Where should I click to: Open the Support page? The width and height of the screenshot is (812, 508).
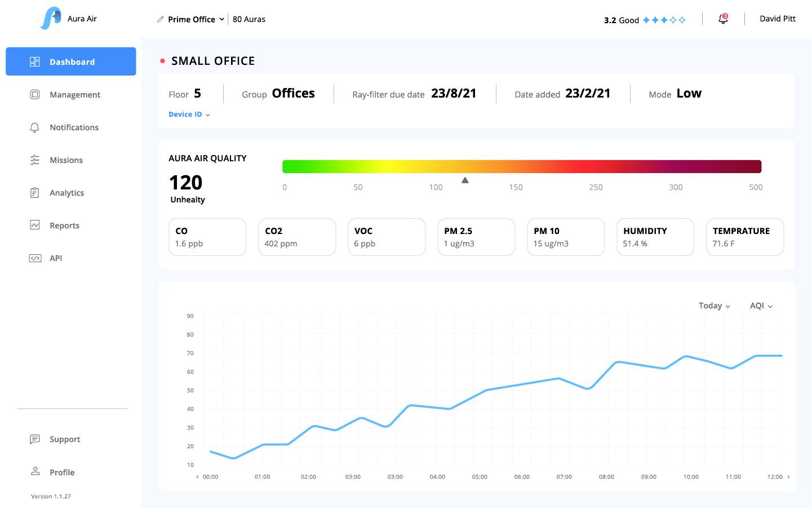tap(64, 439)
